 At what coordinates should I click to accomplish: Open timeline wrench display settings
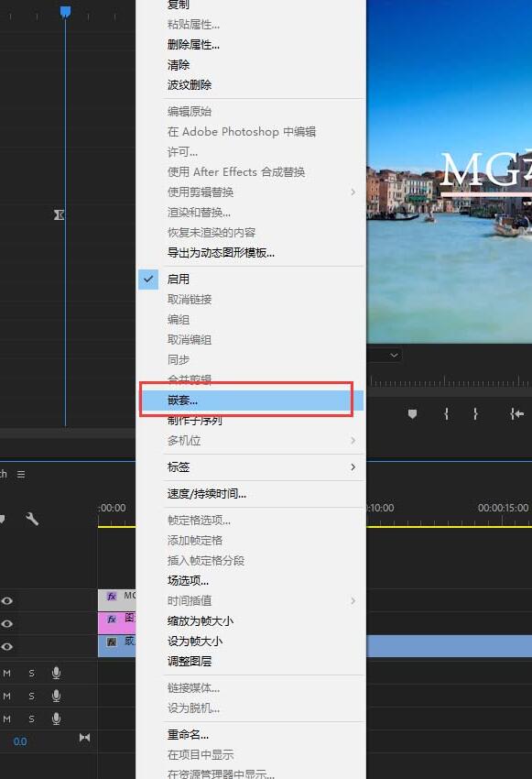click(32, 519)
